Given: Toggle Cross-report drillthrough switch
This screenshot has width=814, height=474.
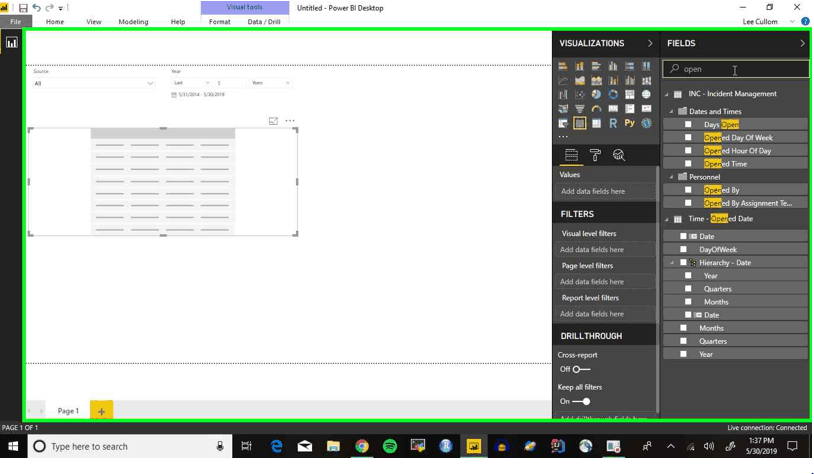Looking at the screenshot, I should [x=581, y=369].
